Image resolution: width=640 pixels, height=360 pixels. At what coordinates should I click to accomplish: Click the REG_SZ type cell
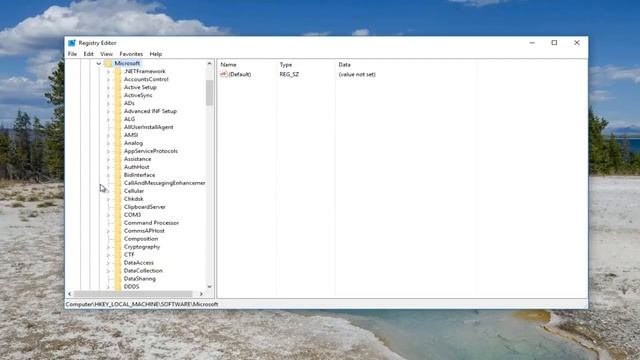click(x=289, y=74)
